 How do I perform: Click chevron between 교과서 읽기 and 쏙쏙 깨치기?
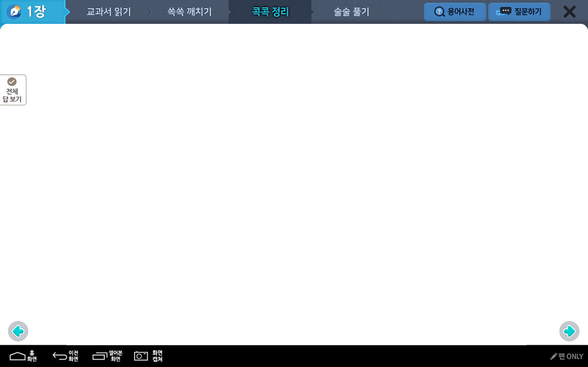[150, 12]
